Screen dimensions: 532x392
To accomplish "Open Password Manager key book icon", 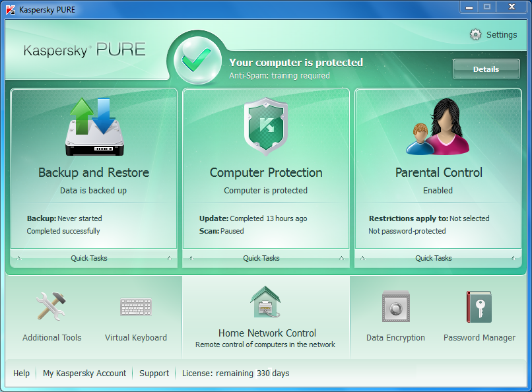I will (479, 307).
